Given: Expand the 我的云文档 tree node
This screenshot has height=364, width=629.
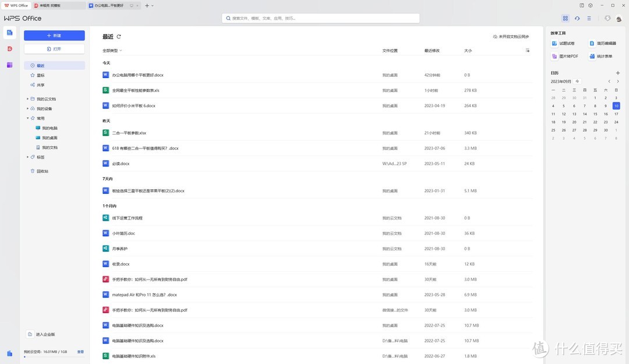Looking at the screenshot, I should (27, 99).
